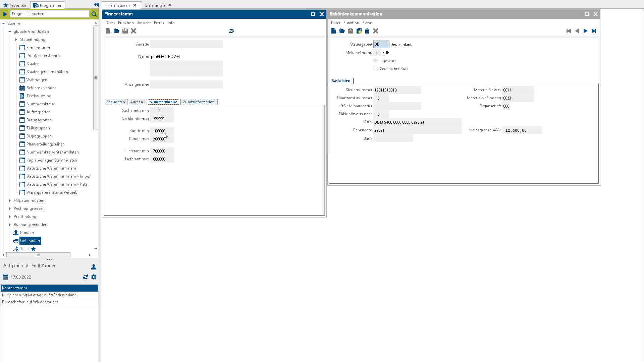Switch to the Adresse tab
This screenshot has width=644, height=362.
point(137,102)
